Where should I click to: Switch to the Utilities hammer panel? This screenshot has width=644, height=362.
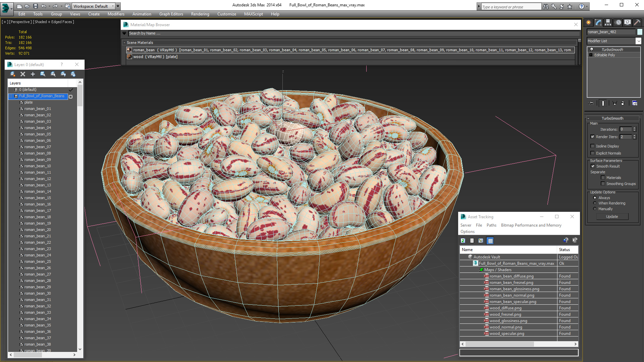pos(637,22)
